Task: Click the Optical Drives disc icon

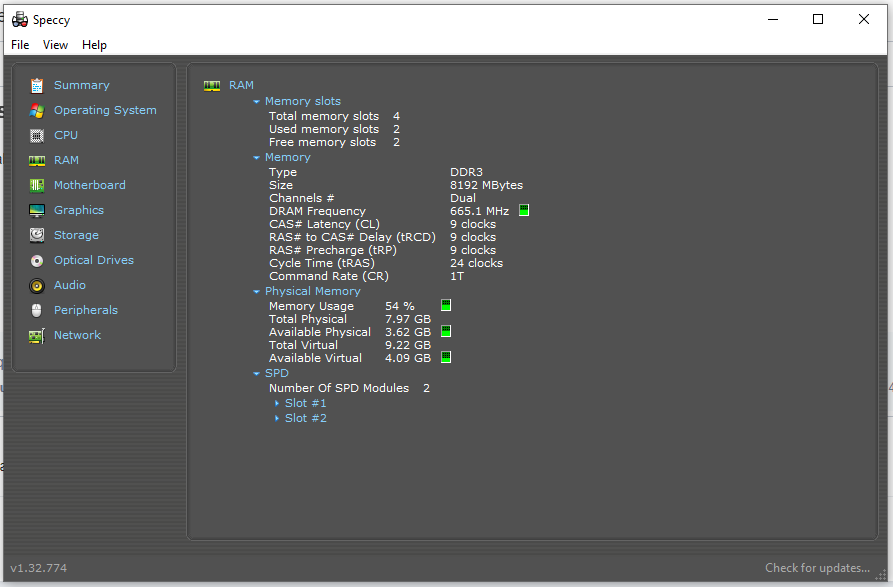Action: [37, 261]
